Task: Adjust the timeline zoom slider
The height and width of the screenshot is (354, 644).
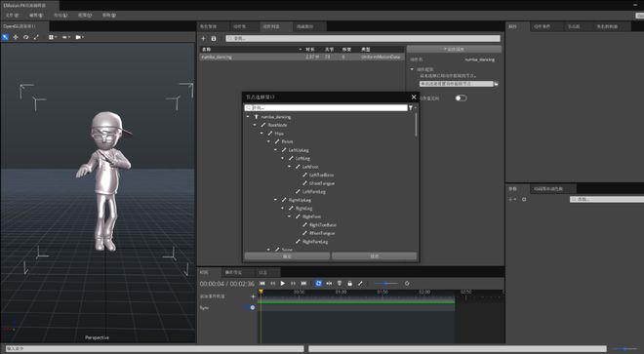Action: click(385, 284)
